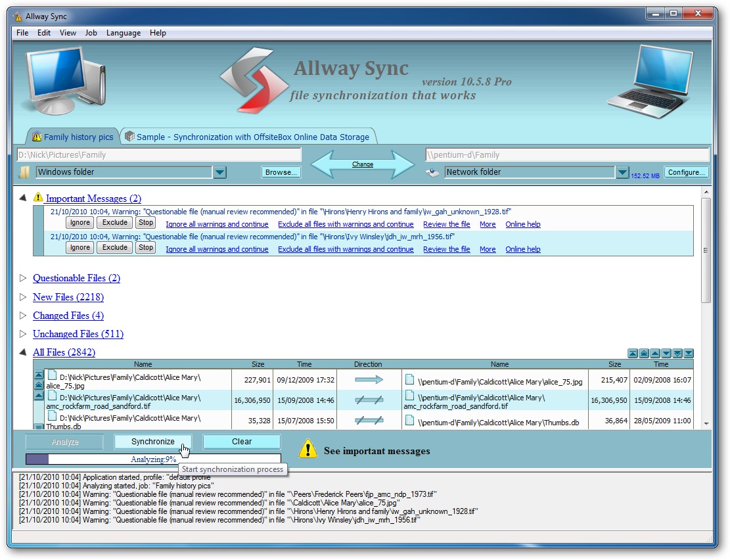Click the yellow folder icon beside Windows folder
The height and width of the screenshot is (560, 730).
(x=24, y=172)
